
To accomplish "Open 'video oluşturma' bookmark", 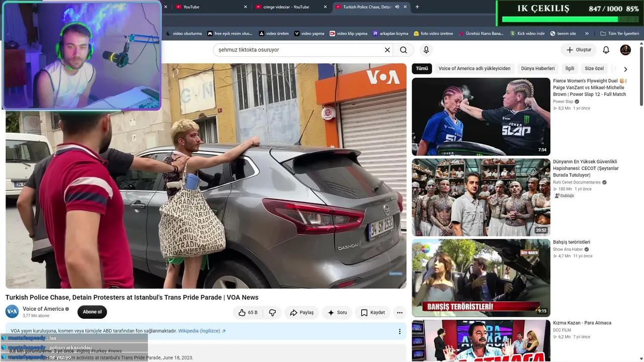I will coord(184,34).
